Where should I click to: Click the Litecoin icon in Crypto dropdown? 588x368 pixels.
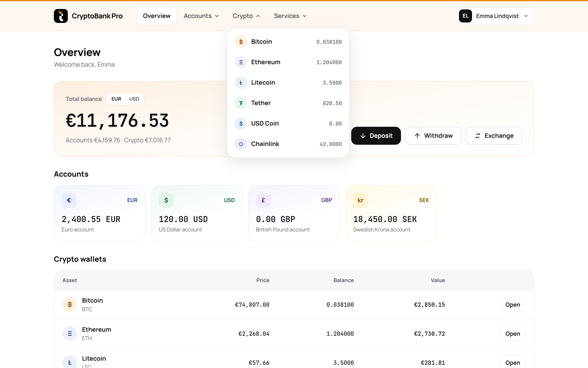(x=241, y=83)
